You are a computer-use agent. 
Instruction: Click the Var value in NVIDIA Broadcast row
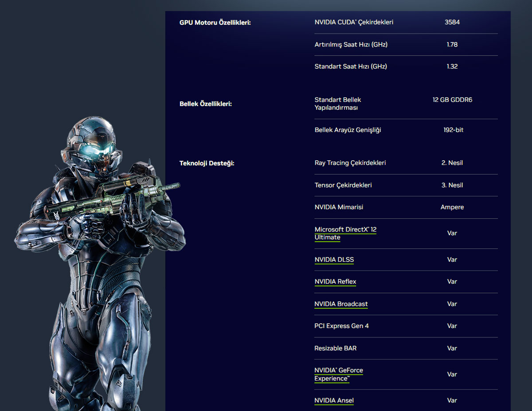click(452, 304)
